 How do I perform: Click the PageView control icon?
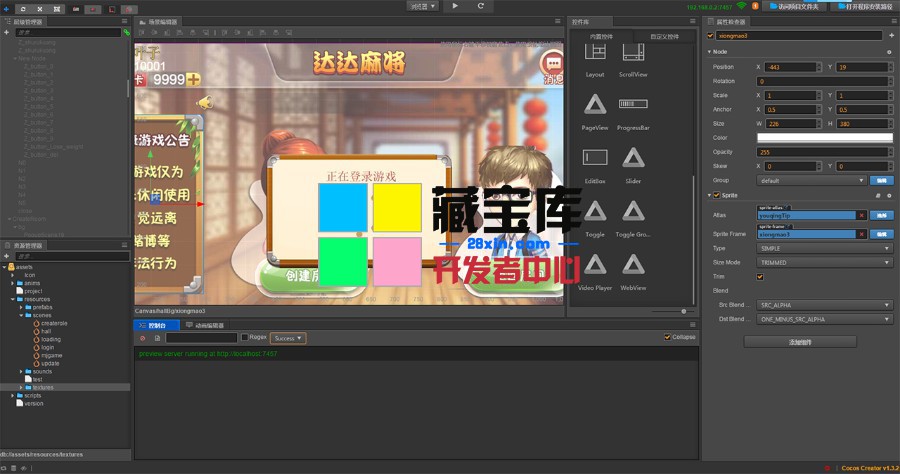coord(595,104)
